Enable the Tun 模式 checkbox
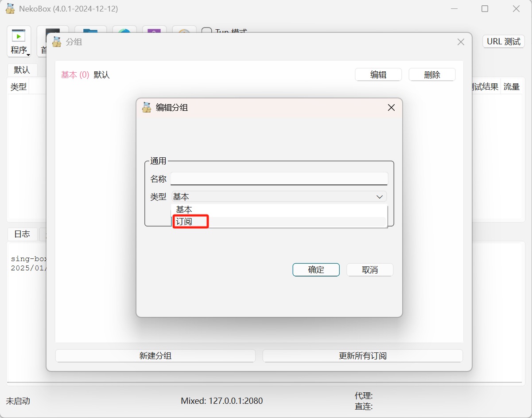The image size is (532, 418). coord(206,31)
